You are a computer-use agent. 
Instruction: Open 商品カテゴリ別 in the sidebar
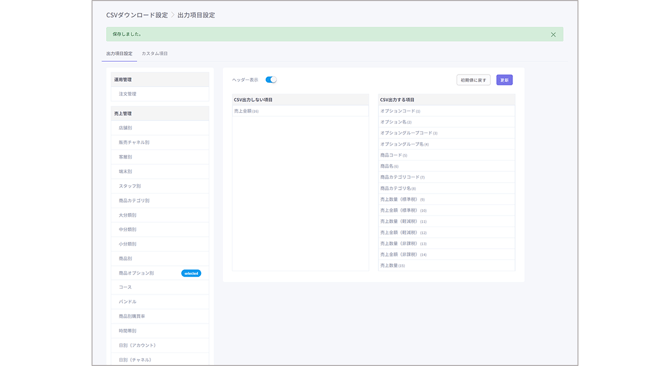click(160, 201)
